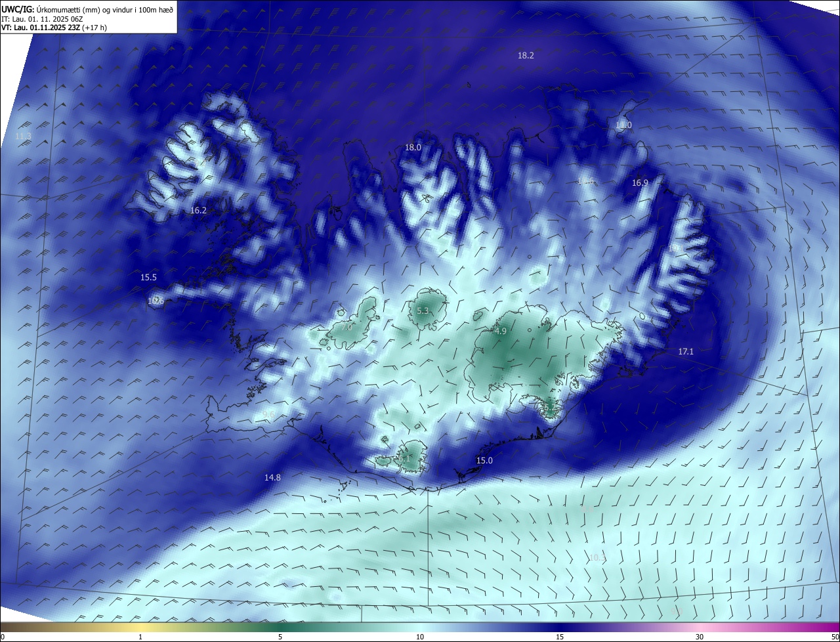
Task: Click the 4.9 value over Vatnajökull glacier
Action: pyautogui.click(x=501, y=332)
